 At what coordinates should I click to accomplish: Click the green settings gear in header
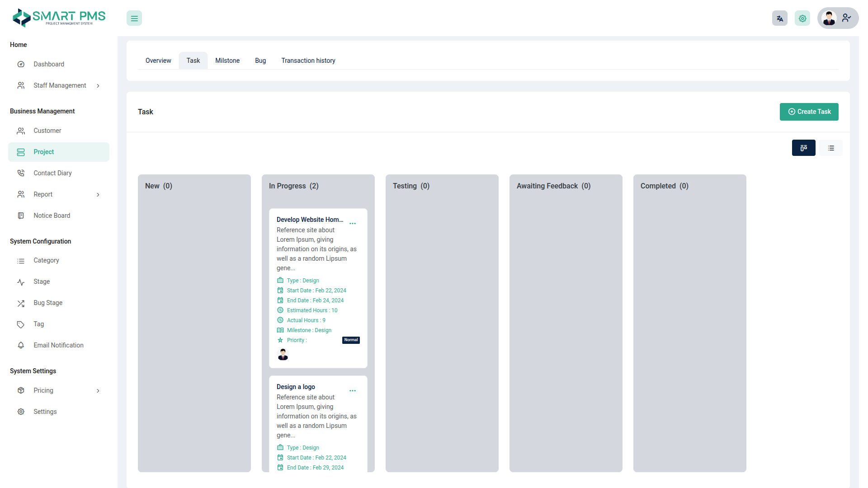(802, 19)
